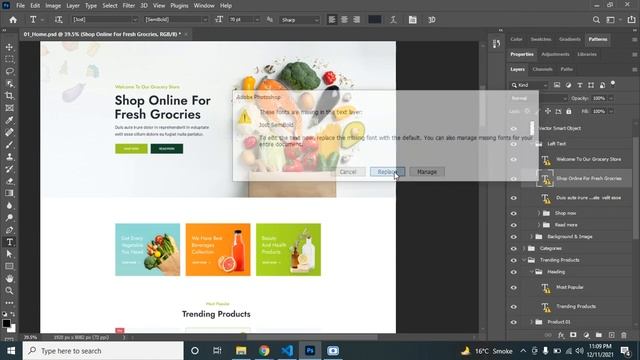Screen dimensions: 640x360
Task: Collapse the Heading layer group
Action: [x=531, y=272]
